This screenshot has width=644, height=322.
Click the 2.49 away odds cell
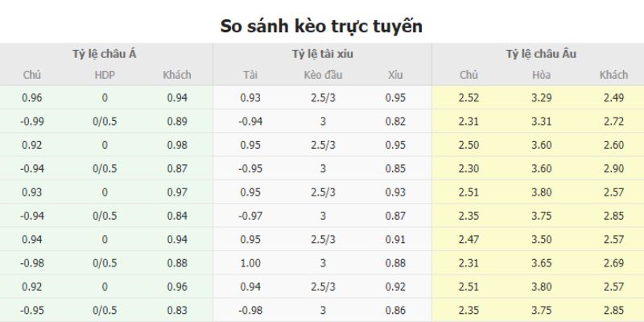[x=613, y=98]
